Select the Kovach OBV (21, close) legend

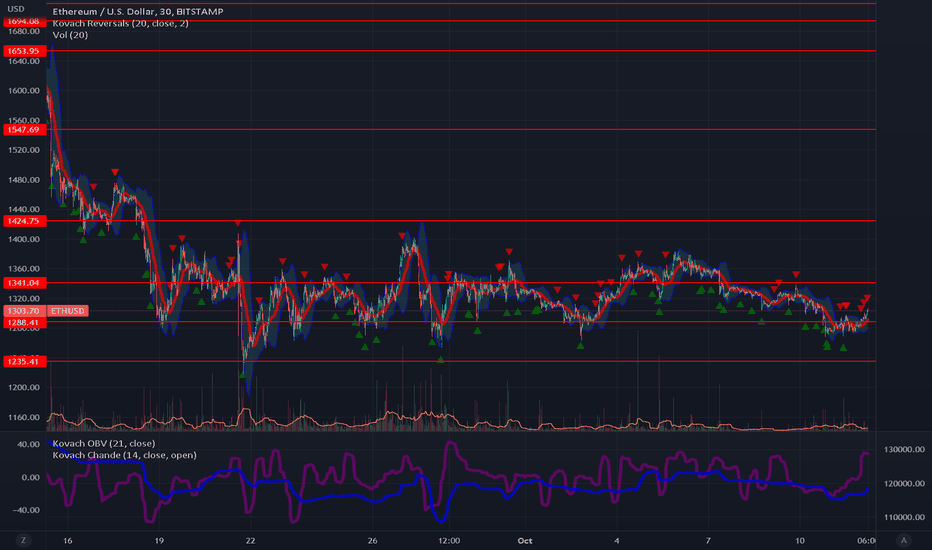[104, 444]
